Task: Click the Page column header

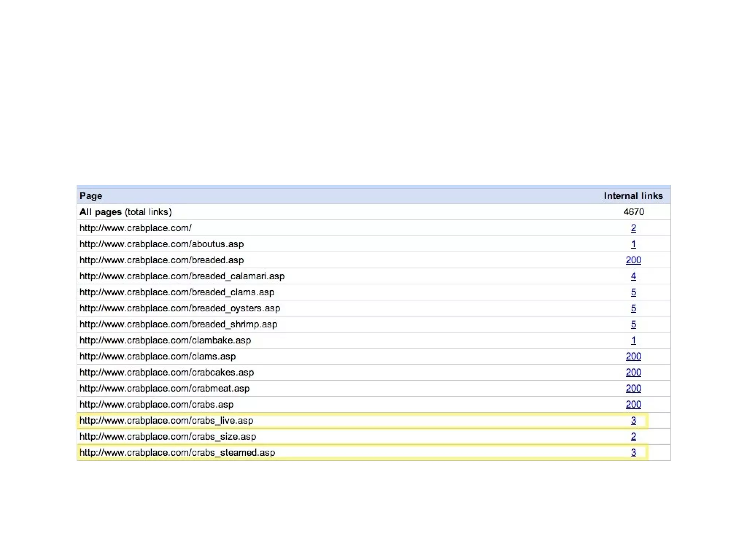Action: coord(91,196)
